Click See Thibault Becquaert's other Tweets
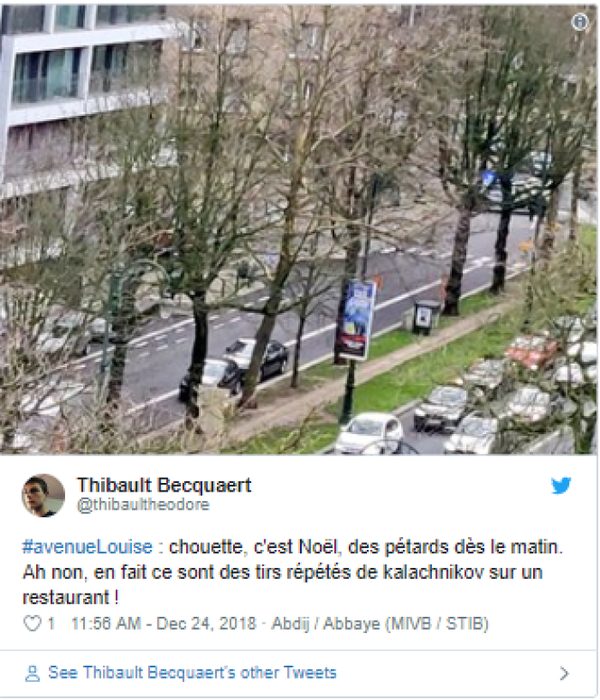Image resolution: width=600 pixels, height=700 pixels. point(192,673)
